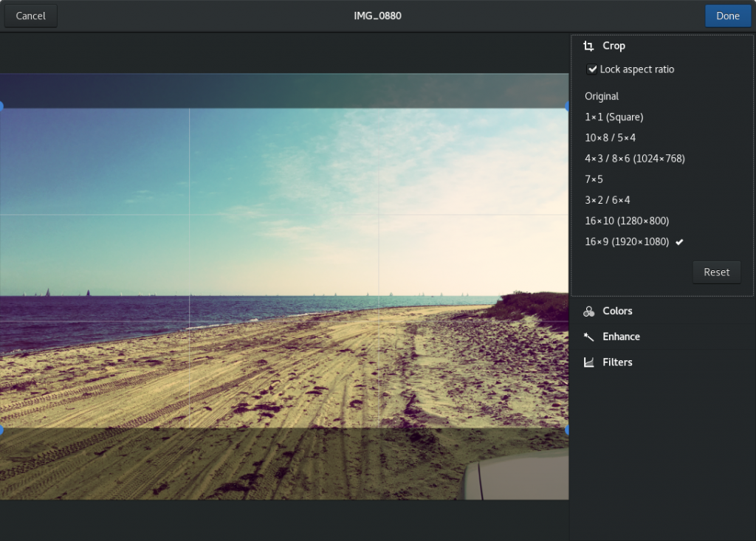Select Original aspect ratio

(x=602, y=97)
